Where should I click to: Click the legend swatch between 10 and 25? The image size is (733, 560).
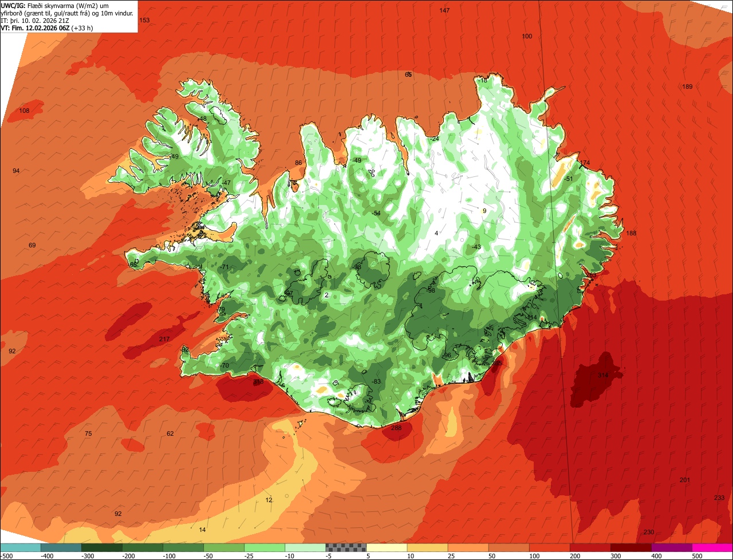(x=427, y=547)
